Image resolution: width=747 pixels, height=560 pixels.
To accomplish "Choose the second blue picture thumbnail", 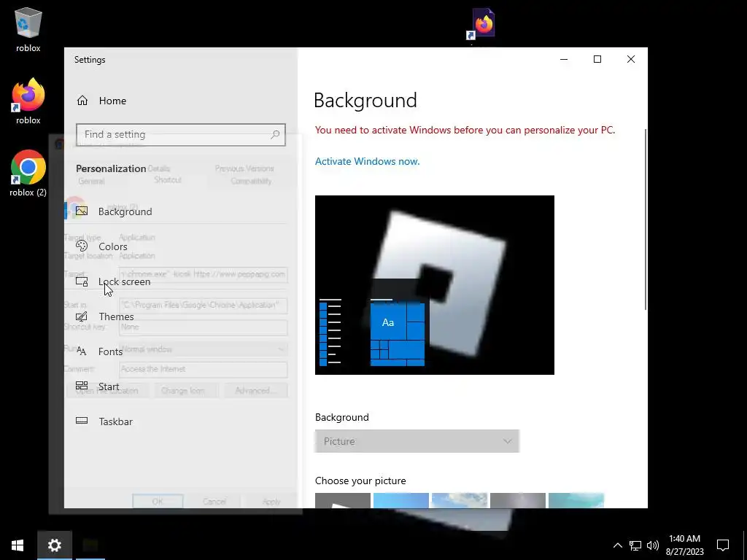I will (x=401, y=500).
